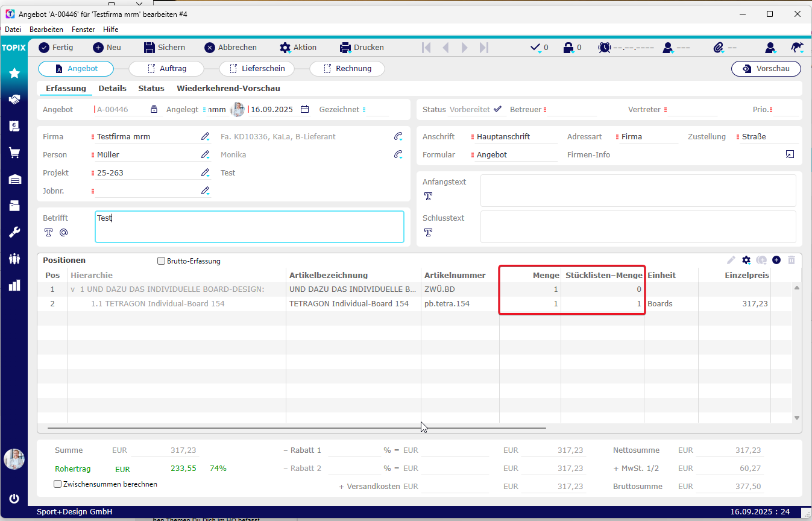Open the Drucken dropdown menu

coord(362,47)
